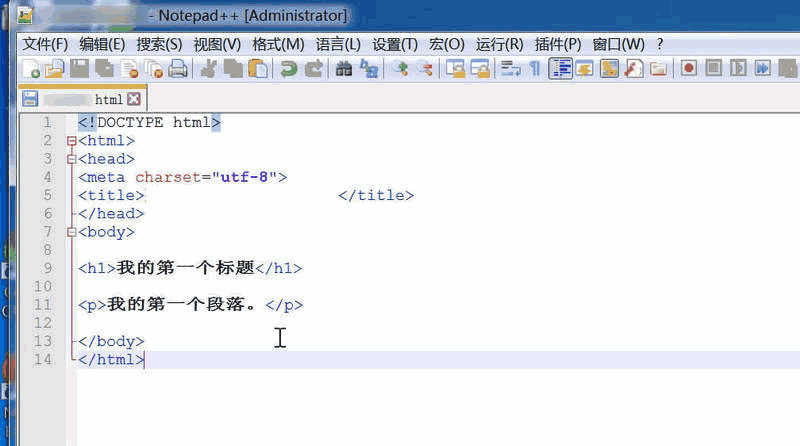Click line number 9 in the margin

pos(47,268)
